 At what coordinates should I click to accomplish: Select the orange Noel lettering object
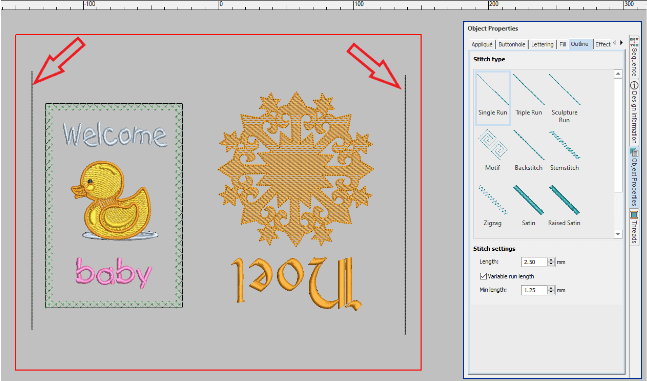point(296,284)
